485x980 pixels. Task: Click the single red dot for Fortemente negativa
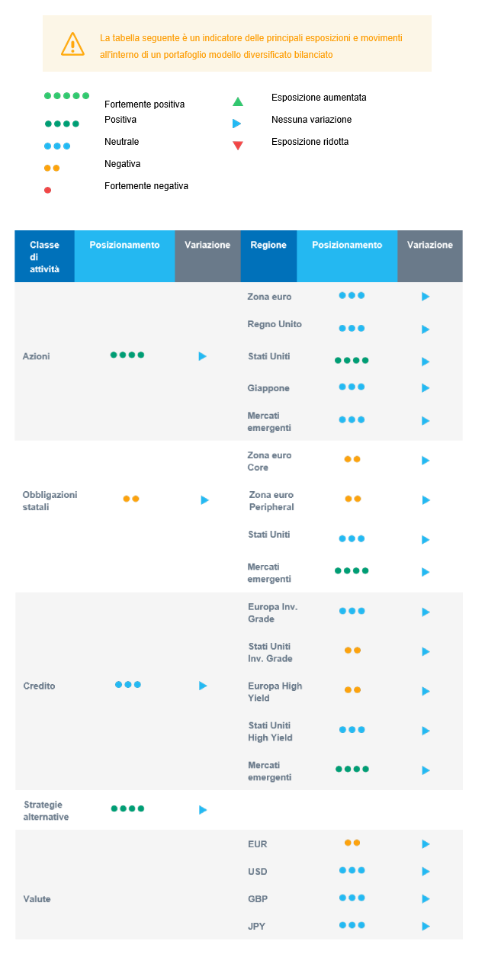[48, 190]
